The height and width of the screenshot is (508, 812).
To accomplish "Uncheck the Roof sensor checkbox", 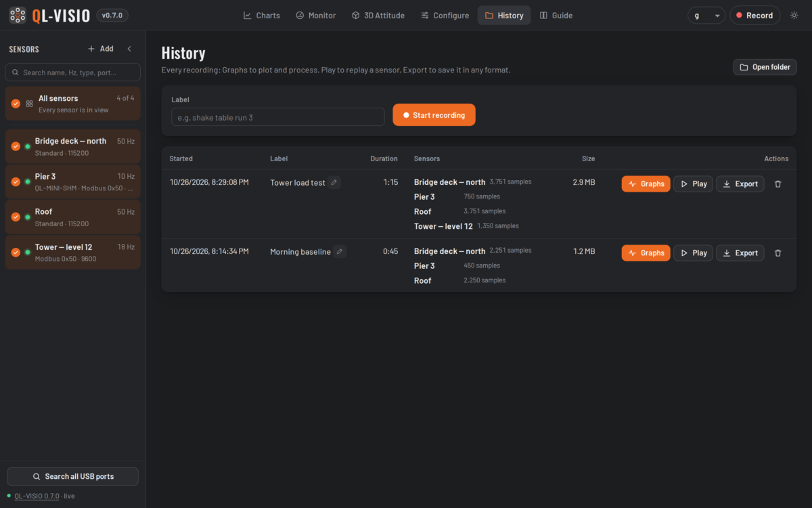I will (16, 217).
